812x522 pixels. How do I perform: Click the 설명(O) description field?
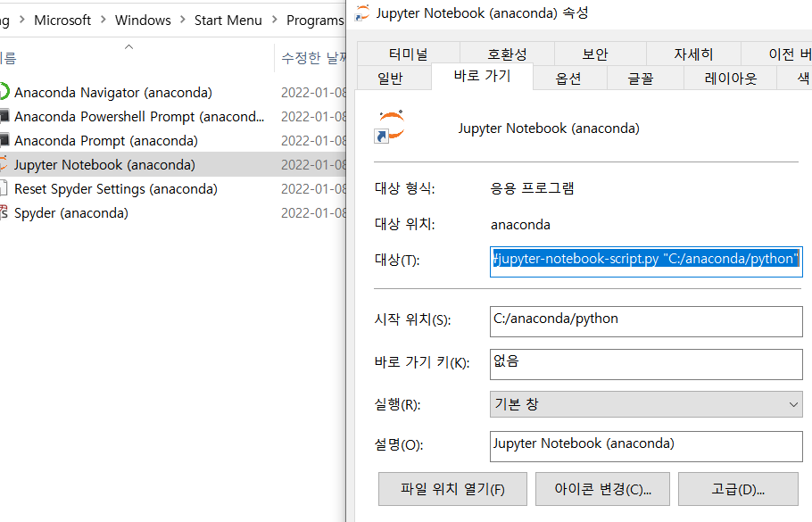(646, 446)
